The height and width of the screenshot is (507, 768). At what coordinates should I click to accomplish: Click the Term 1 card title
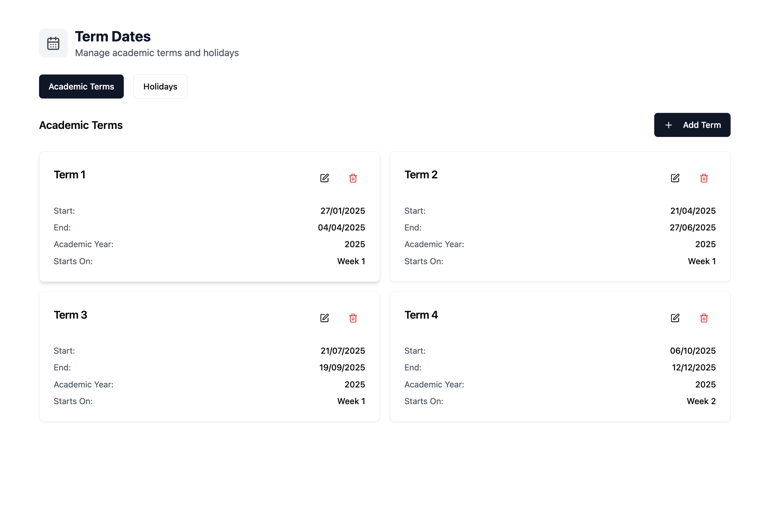point(69,175)
